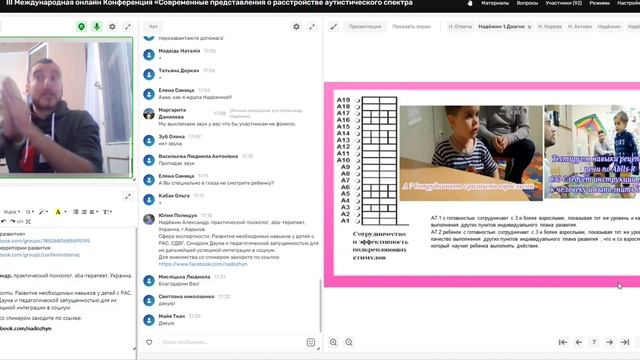The height and width of the screenshot is (360, 640).
Task: Click the speaker webcam video
Action: (66, 107)
